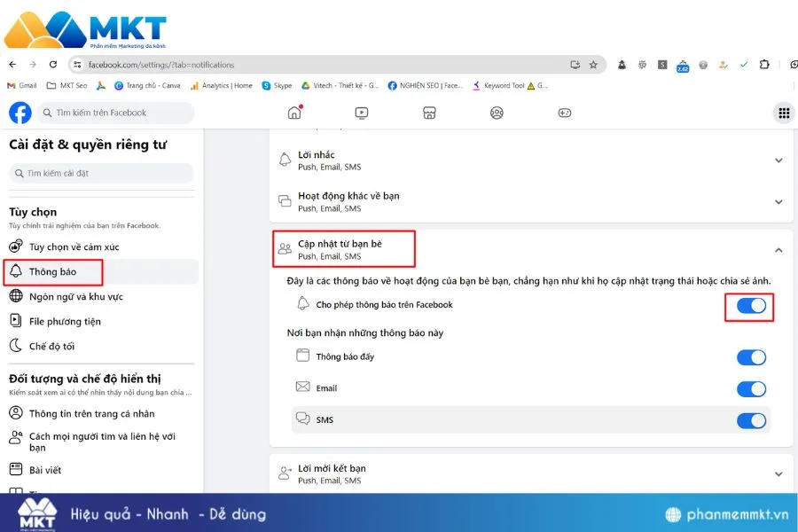
Task: Open the apps menu grid icon
Action: click(783, 113)
